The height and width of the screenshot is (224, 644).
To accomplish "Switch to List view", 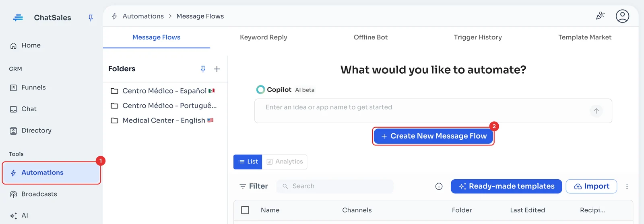I will [x=248, y=162].
